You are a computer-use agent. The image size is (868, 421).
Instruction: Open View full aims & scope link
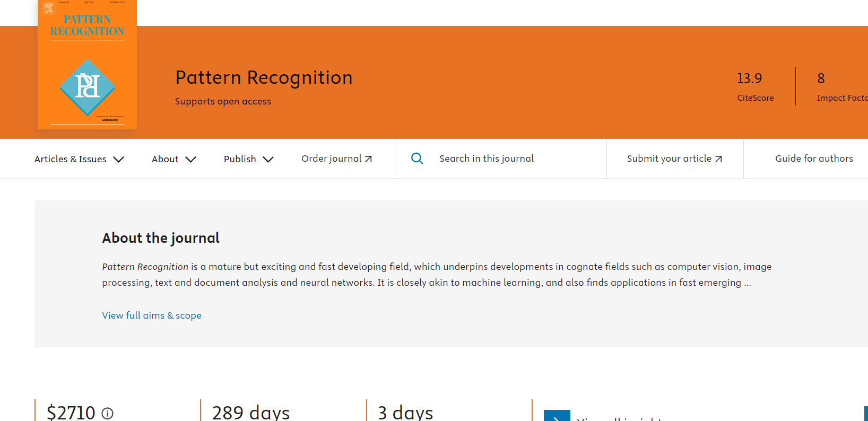point(152,315)
